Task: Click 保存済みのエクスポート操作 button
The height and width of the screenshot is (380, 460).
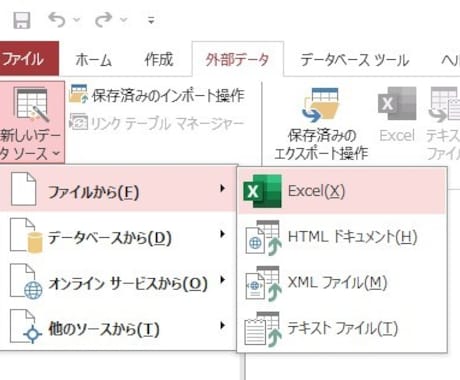Action: tap(321, 124)
